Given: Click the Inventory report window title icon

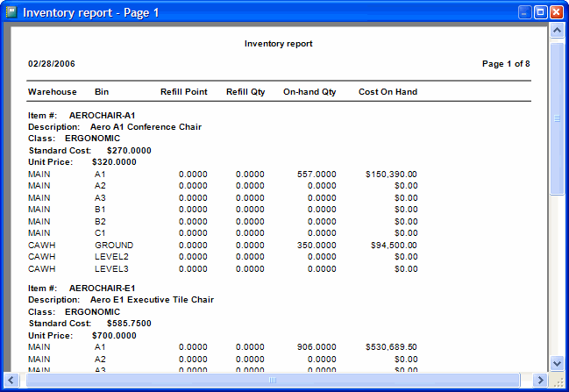Looking at the screenshot, I should pos(11,12).
